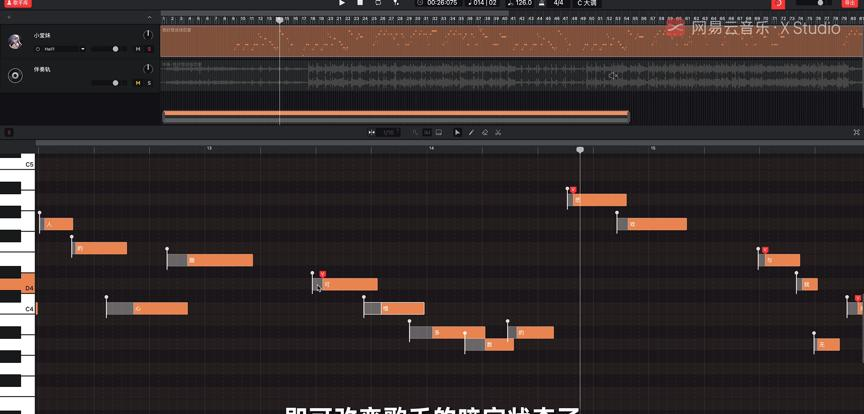The height and width of the screenshot is (414, 864).
Task: Click the C5 piano key
Action: pyautogui.click(x=18, y=164)
